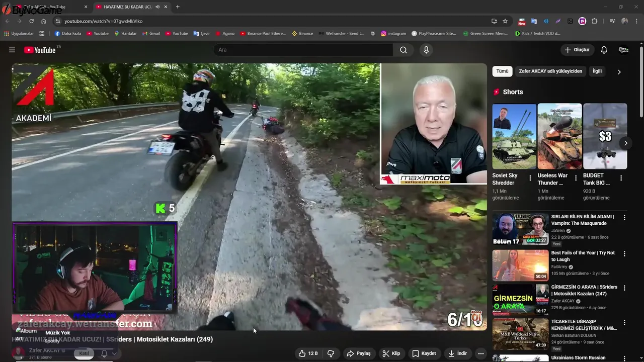Click İndir download button
Image resolution: width=644 pixels, height=362 pixels.
click(x=457, y=353)
